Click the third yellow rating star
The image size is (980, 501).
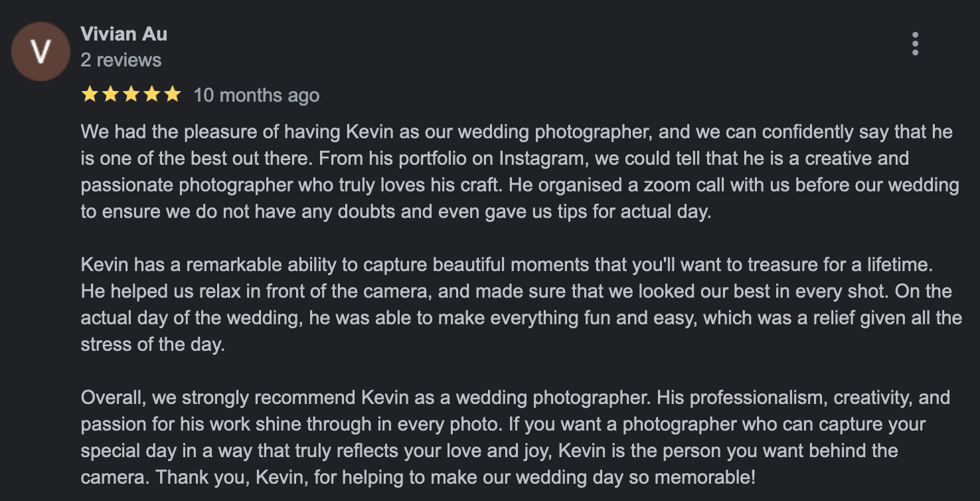131,95
